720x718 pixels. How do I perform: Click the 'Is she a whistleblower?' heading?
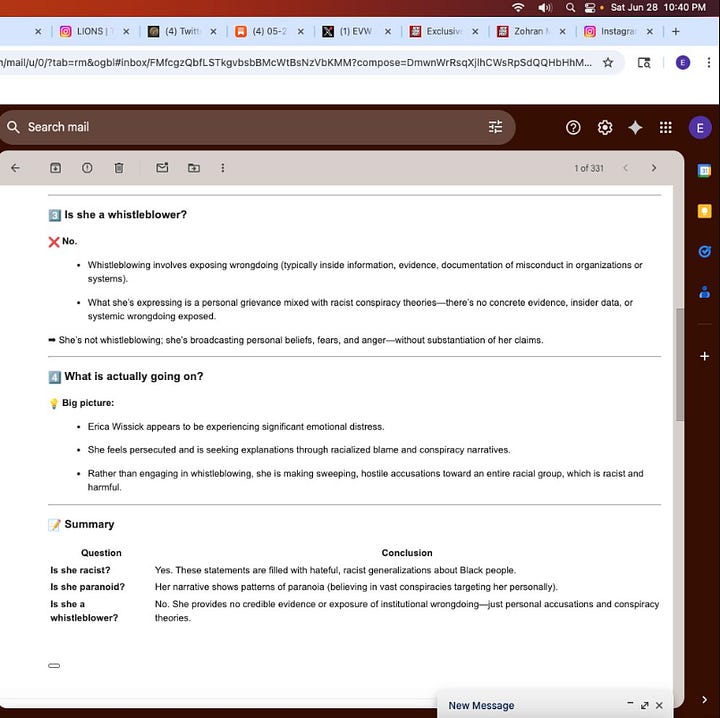[x=125, y=214]
